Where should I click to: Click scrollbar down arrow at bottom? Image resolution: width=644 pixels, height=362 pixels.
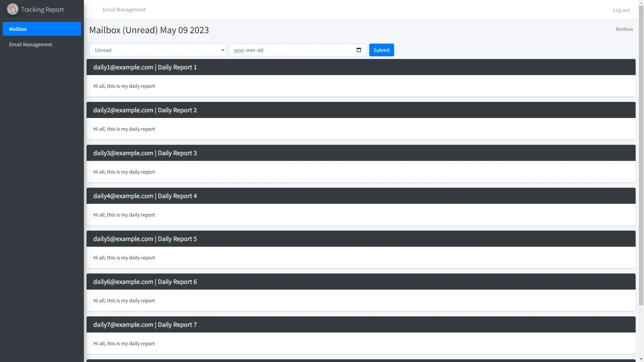[x=641, y=359]
